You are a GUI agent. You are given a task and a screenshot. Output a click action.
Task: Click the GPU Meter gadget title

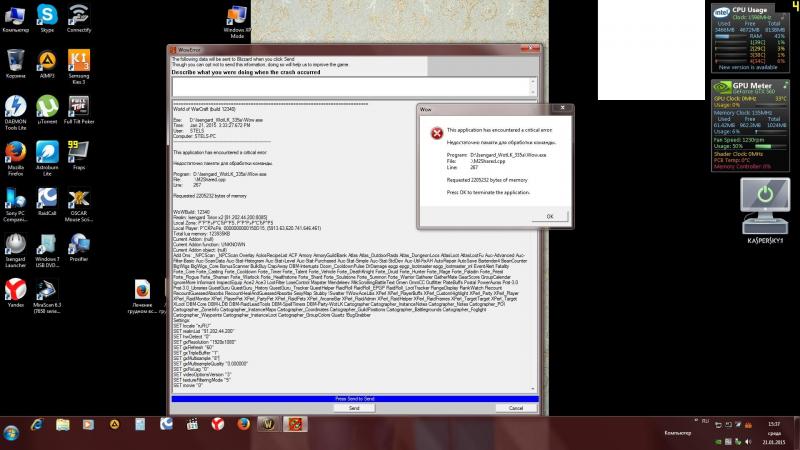coord(752,86)
